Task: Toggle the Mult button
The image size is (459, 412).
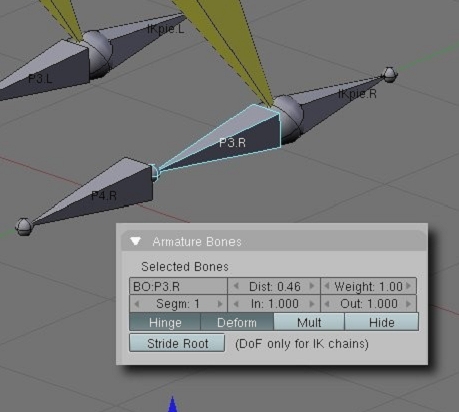Action: point(309,322)
